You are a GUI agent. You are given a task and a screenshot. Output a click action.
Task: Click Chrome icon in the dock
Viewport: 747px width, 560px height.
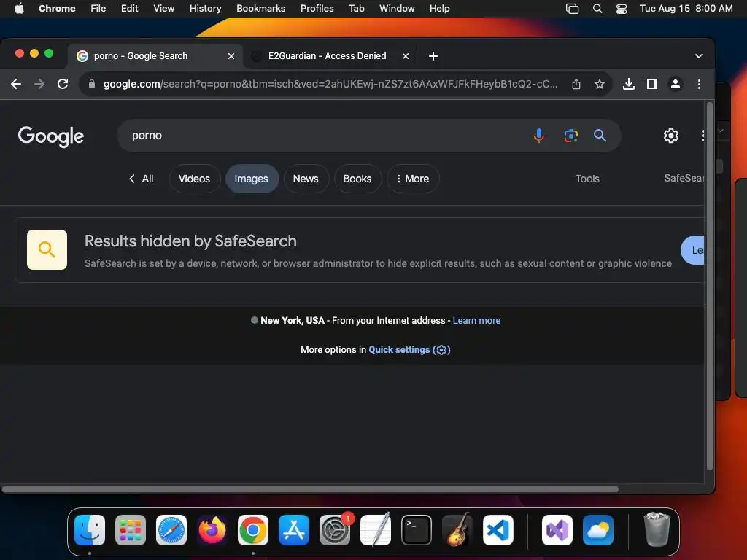253,530
